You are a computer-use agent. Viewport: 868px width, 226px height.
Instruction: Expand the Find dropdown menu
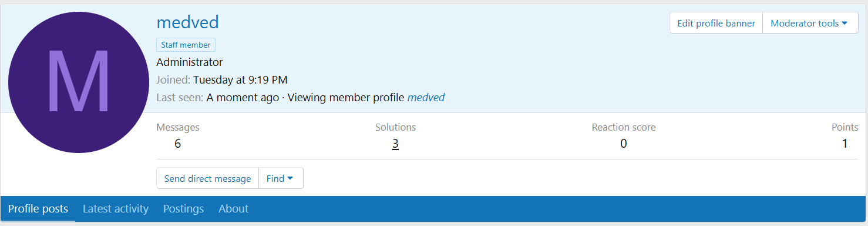(281, 178)
